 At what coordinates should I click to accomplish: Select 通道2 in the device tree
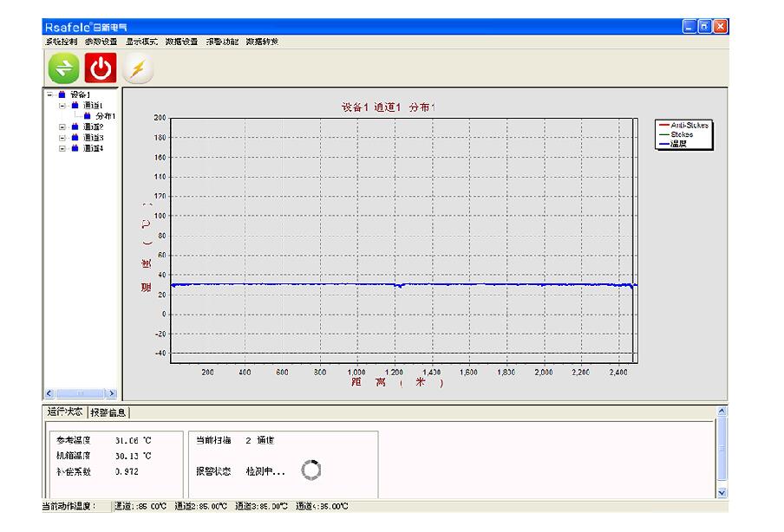(93, 127)
